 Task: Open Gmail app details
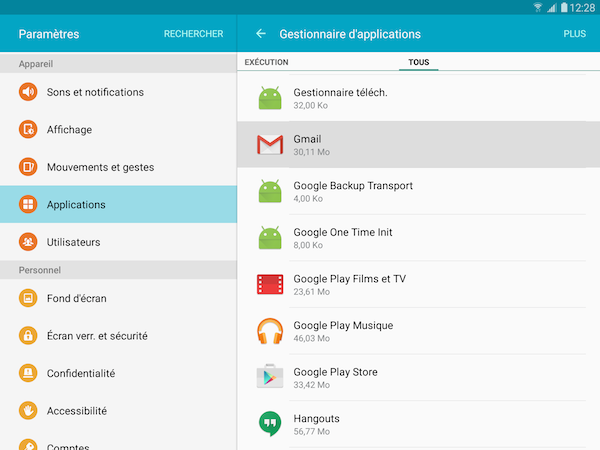[419, 145]
